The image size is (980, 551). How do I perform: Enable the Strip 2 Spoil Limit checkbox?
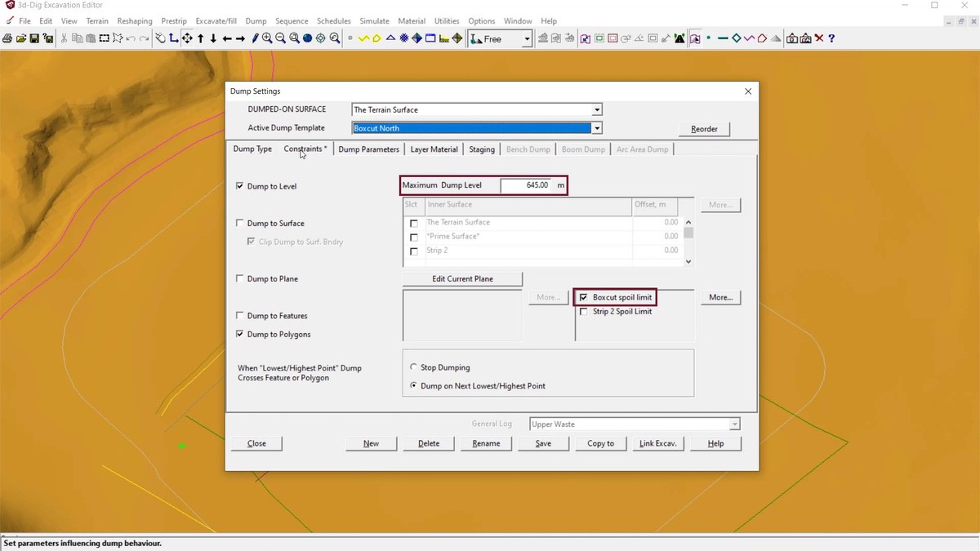[583, 312]
